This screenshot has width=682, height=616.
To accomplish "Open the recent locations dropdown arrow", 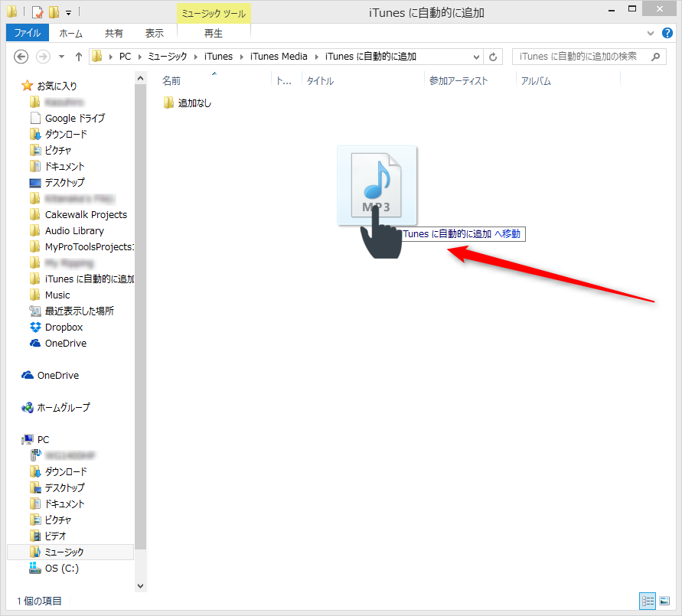I will 61,57.
